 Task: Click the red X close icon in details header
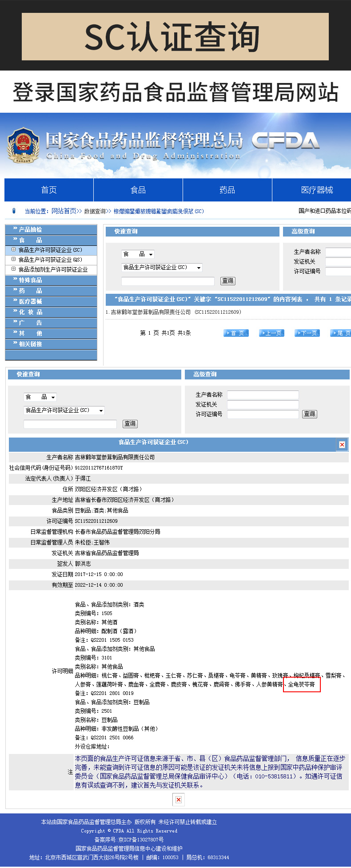pyautogui.click(x=342, y=444)
